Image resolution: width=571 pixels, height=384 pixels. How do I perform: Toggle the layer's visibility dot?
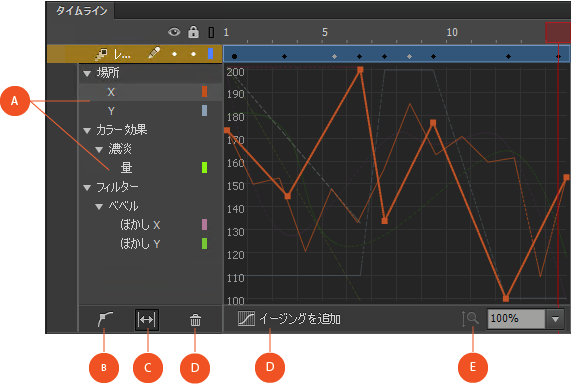click(x=174, y=54)
